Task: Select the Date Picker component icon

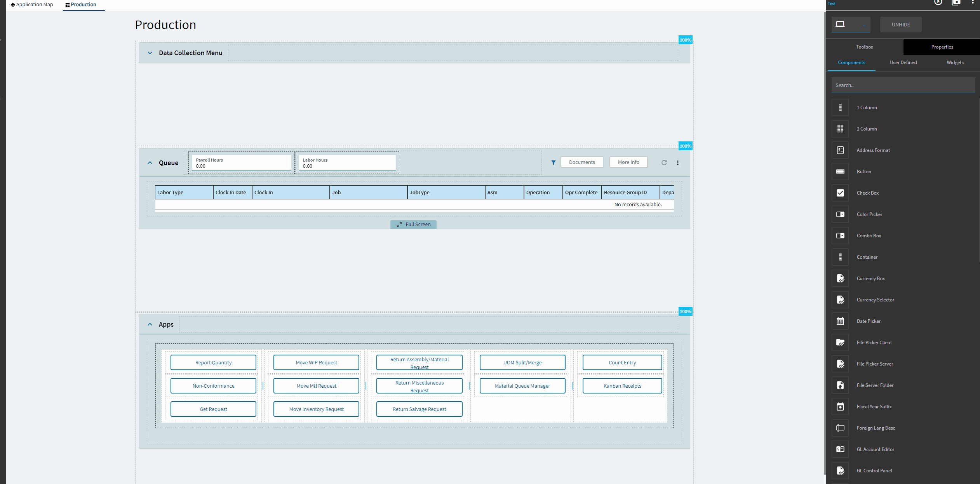Action: click(x=840, y=321)
